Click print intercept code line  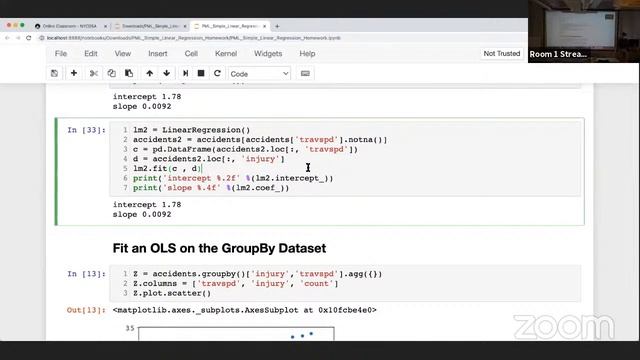coord(233,178)
